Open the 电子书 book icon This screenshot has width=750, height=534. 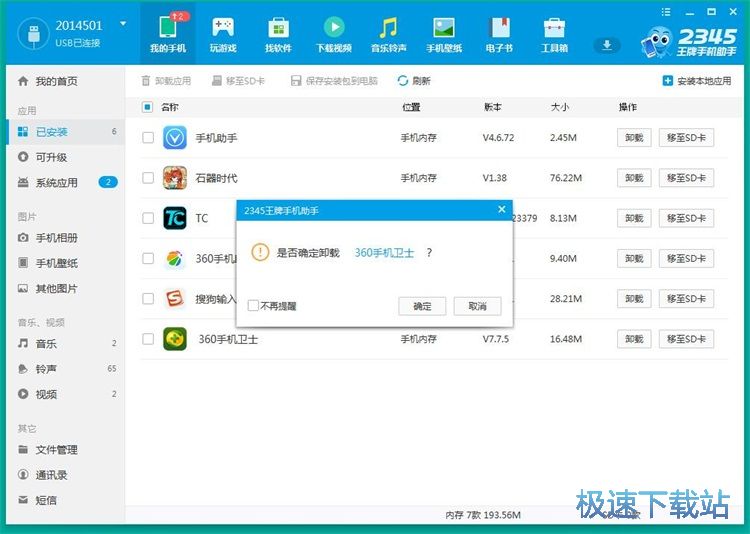(x=499, y=28)
